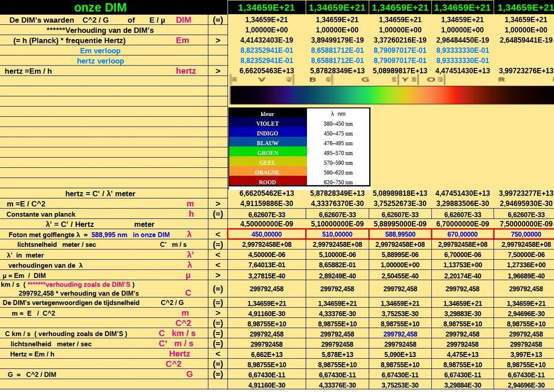Select the cell showing 3,997E+13
This screenshot has height=392, width=554.
pos(526,355)
